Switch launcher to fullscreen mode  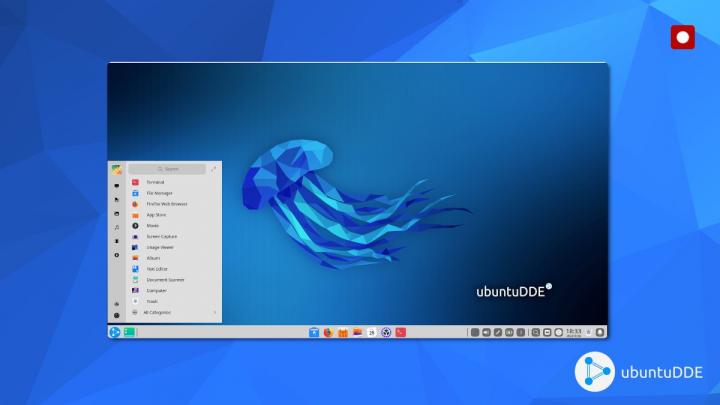click(x=214, y=169)
